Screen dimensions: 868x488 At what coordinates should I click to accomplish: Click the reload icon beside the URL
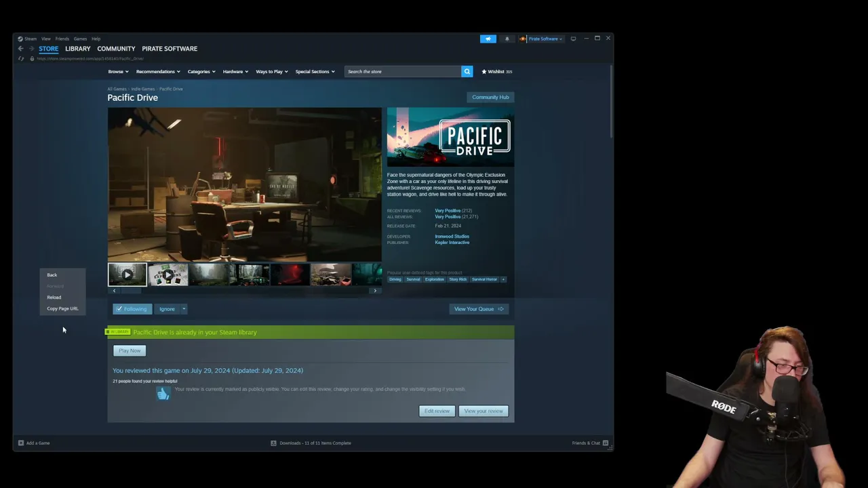click(21, 59)
